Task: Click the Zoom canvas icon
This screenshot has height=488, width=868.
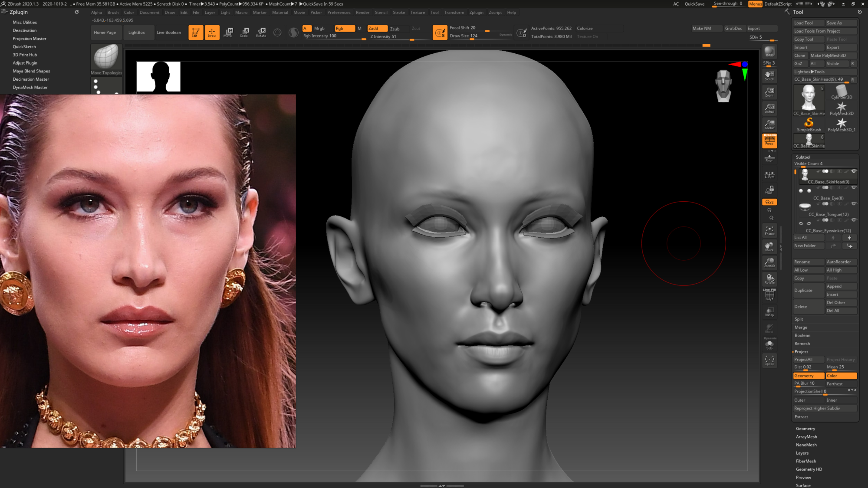Action: click(x=769, y=92)
